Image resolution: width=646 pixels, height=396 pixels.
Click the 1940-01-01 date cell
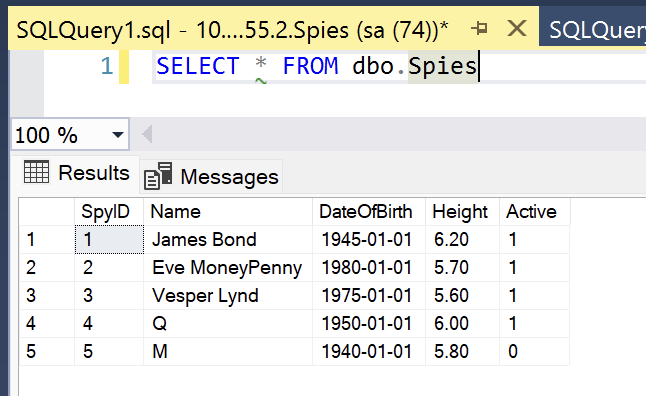369,352
